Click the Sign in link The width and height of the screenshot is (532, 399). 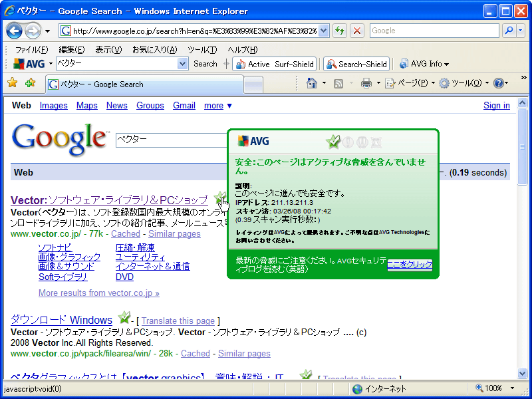point(496,106)
